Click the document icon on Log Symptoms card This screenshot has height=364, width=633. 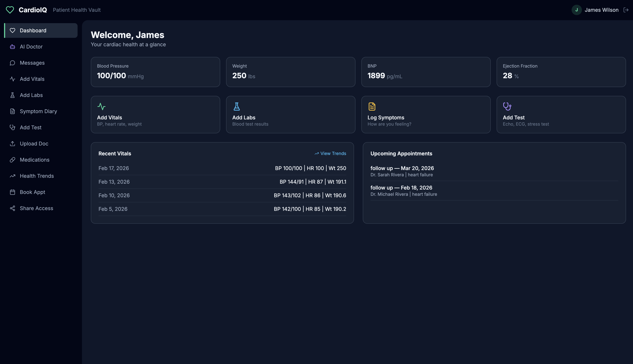point(372,107)
